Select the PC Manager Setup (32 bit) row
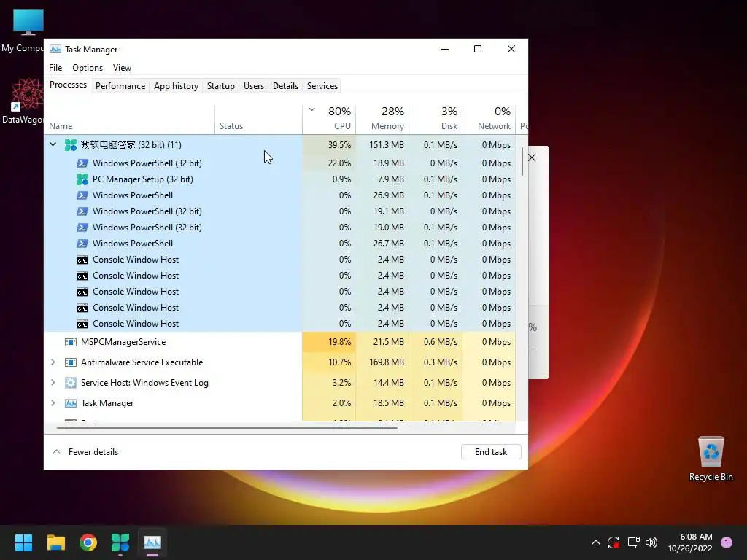Viewport: 747px width, 560px height. tap(279, 179)
